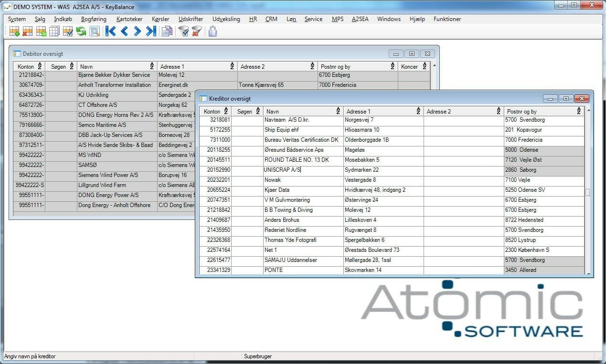Jump to the first record icon
The image size is (606, 364).
click(x=110, y=31)
